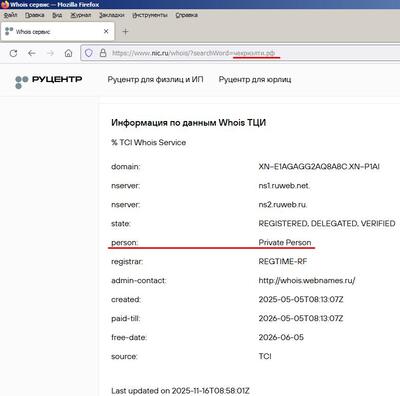Image resolution: width=400 pixels, height=396 pixels.
Task: Click the Last updated on timestamp line
Action: pos(180,391)
